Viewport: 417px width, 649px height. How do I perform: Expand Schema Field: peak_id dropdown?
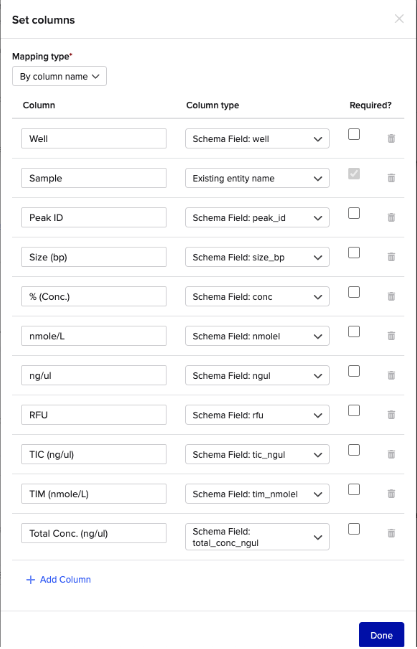257,218
